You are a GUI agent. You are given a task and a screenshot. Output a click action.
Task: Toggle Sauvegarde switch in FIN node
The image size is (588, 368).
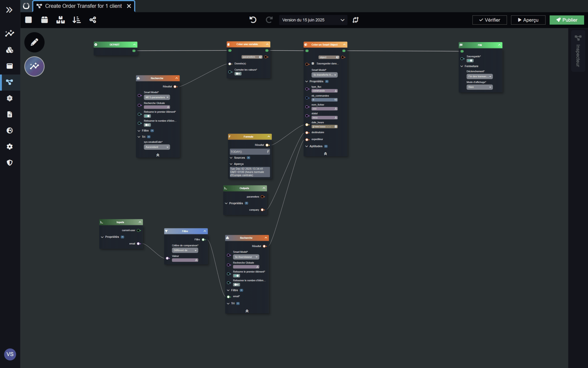470,61
